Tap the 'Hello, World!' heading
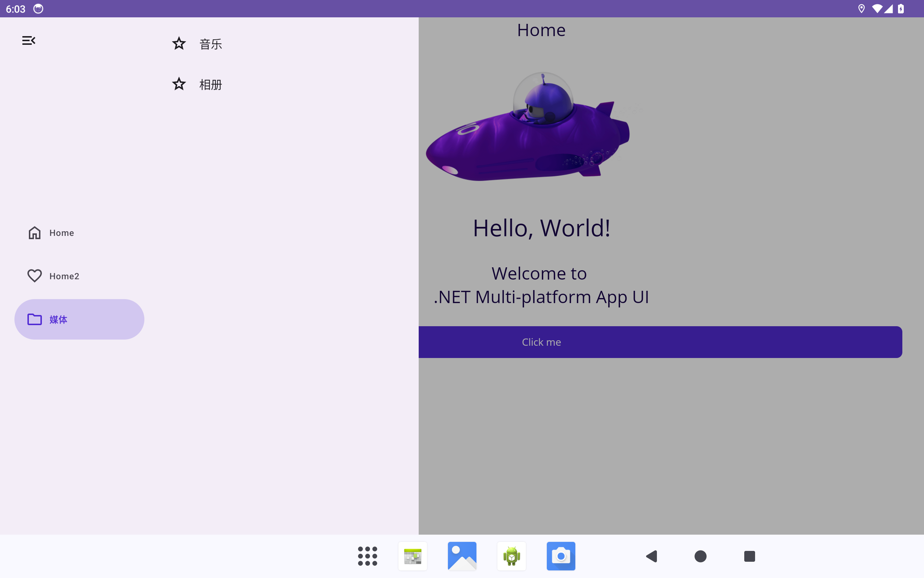Viewport: 924px width, 578px height. pyautogui.click(x=541, y=228)
